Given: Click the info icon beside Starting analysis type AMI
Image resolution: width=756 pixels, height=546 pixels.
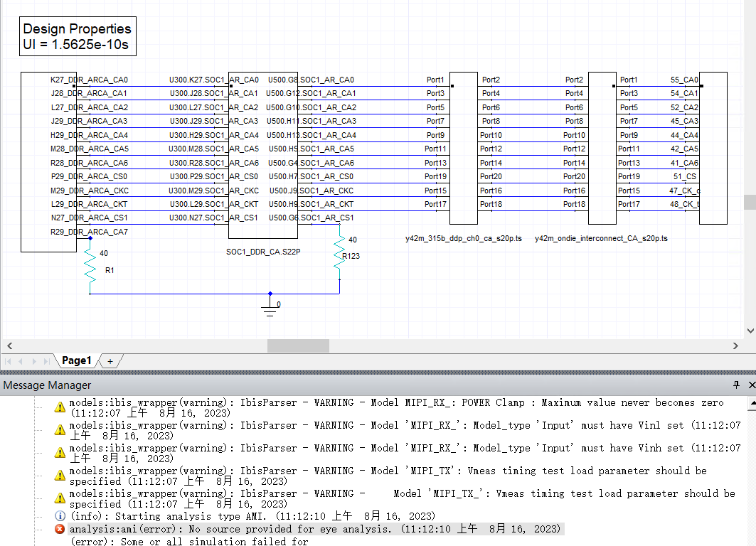Looking at the screenshot, I should pos(60,516).
